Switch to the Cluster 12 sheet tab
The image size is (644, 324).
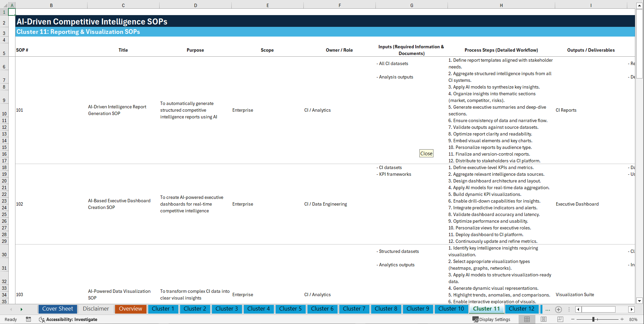[522, 309]
